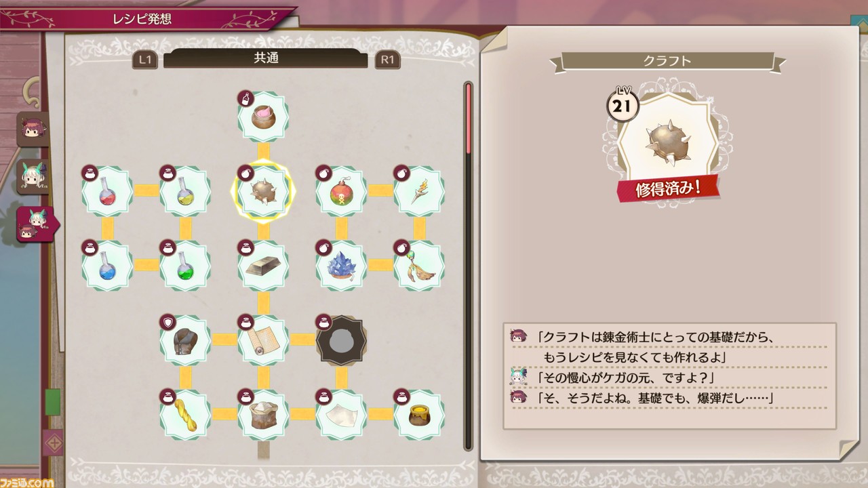Select the highlighted spiked Craft bomb recipe node
Image resolution: width=868 pixels, height=488 pixels.
point(264,192)
